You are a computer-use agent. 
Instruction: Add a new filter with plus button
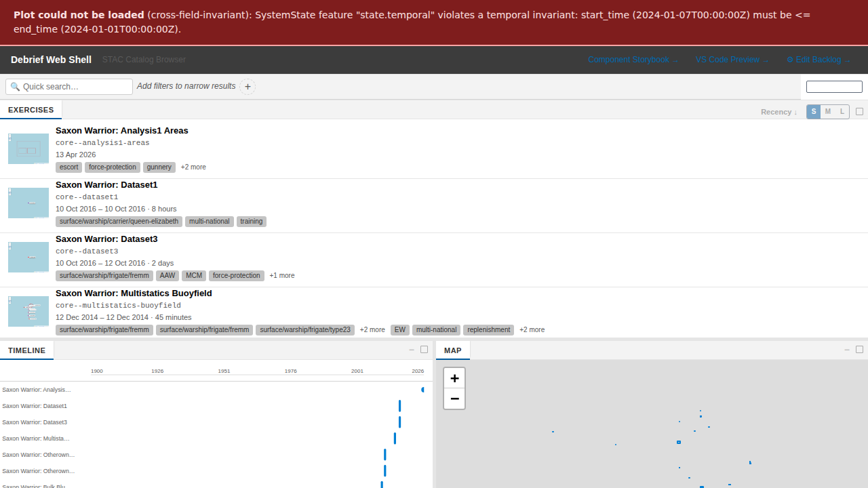(x=248, y=87)
